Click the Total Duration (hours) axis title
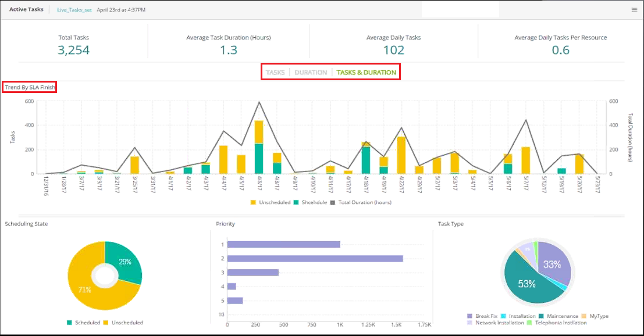Image resolution: width=644 pixels, height=336 pixels. (x=630, y=137)
